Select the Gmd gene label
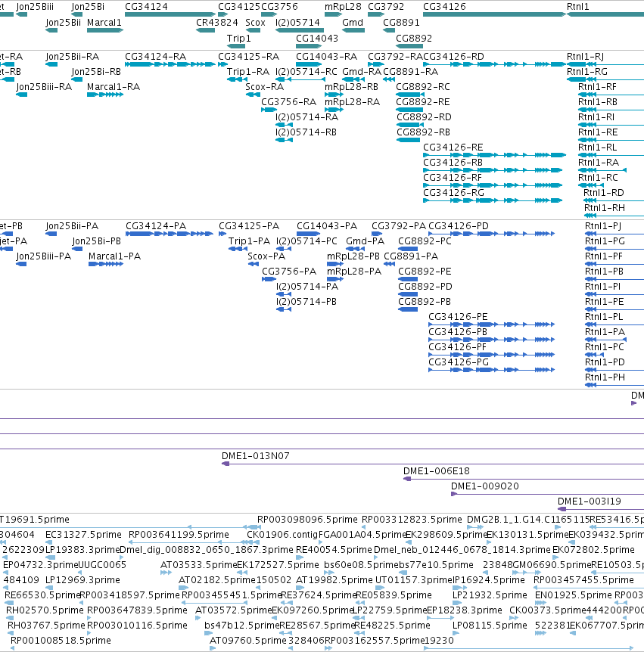This screenshot has height=652, width=644. pos(353,23)
